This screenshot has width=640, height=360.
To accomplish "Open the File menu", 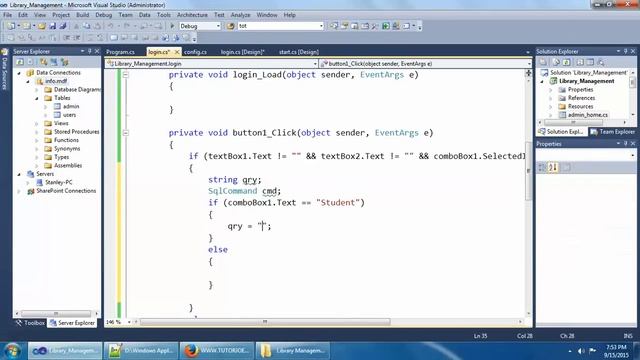I will pos(7,15).
